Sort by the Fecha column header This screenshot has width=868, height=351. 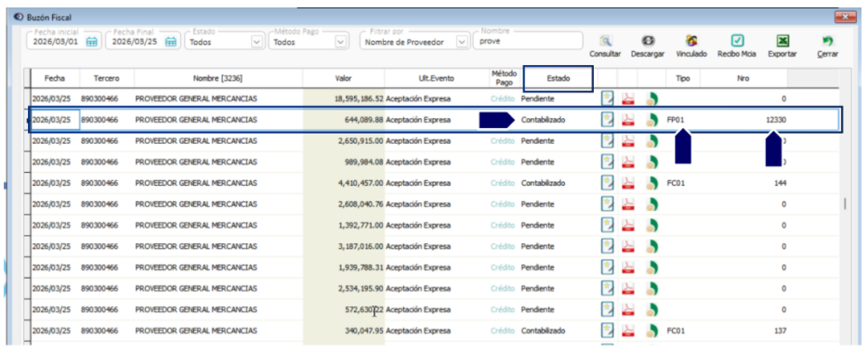[x=54, y=79]
